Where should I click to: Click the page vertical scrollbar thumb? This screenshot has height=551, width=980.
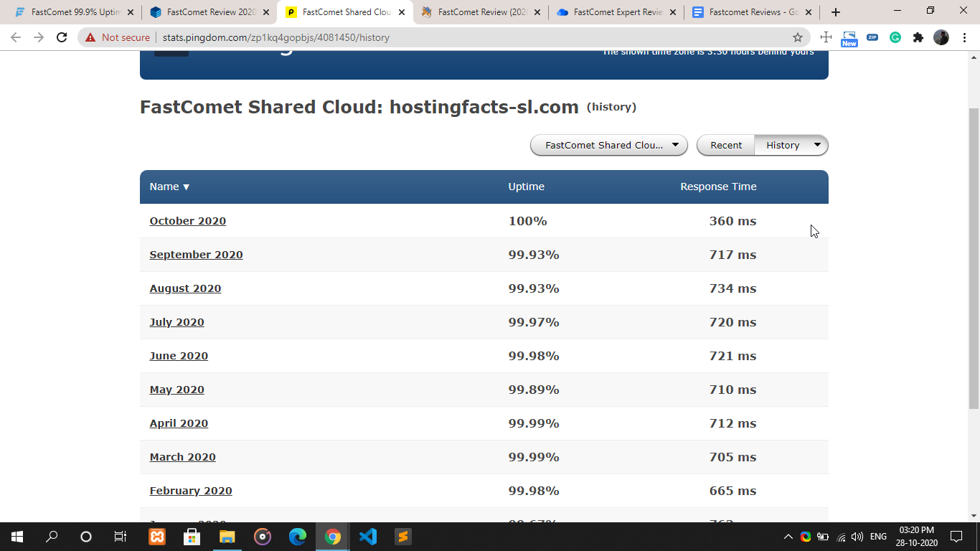click(974, 258)
